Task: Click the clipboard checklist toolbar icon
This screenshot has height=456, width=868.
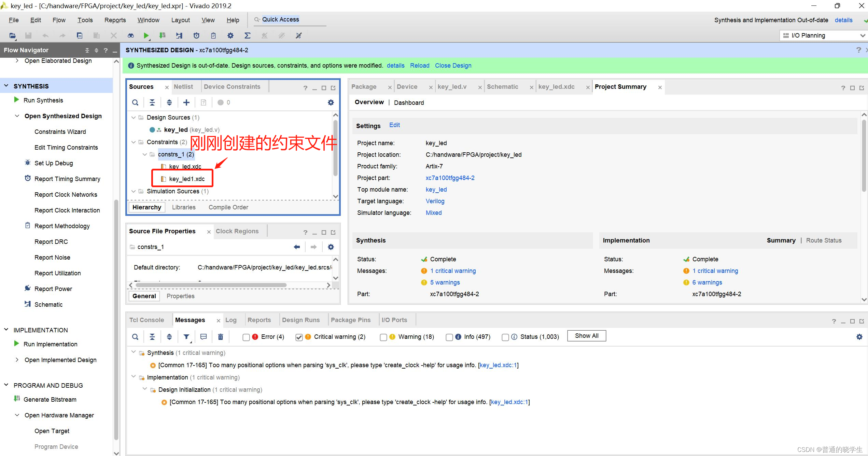Action: point(213,36)
